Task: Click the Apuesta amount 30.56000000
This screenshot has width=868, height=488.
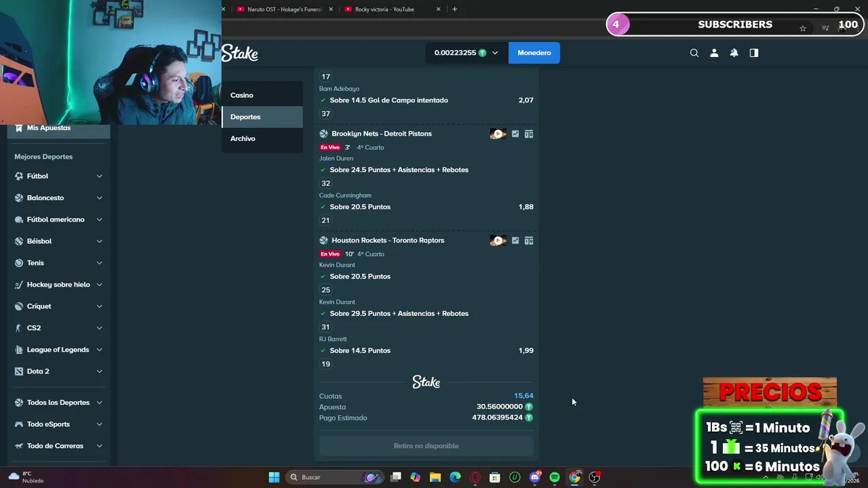Action: [499, 407]
